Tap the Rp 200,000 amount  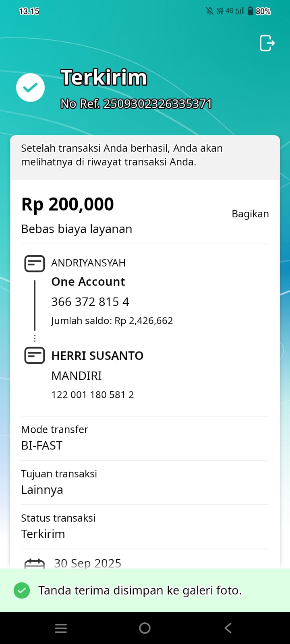[x=68, y=204]
